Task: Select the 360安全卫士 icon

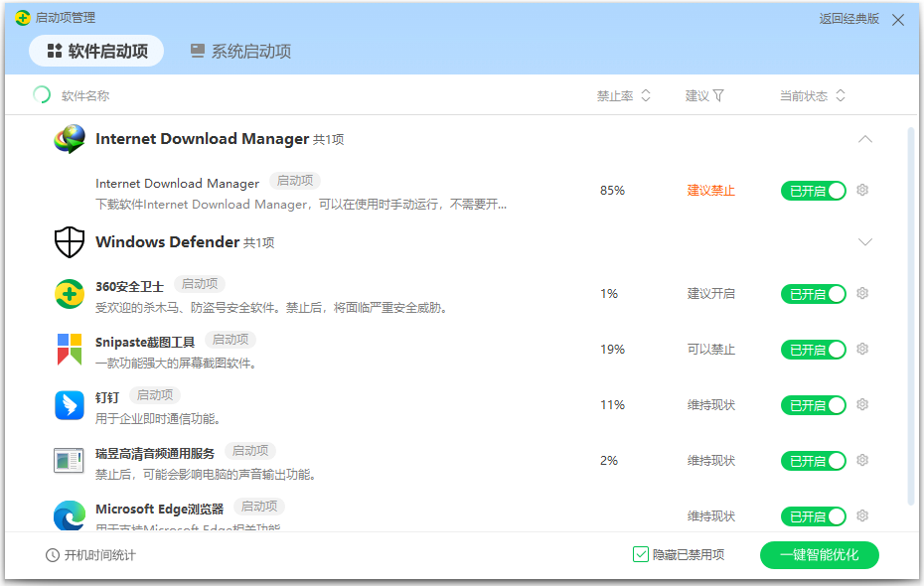Action: (69, 293)
